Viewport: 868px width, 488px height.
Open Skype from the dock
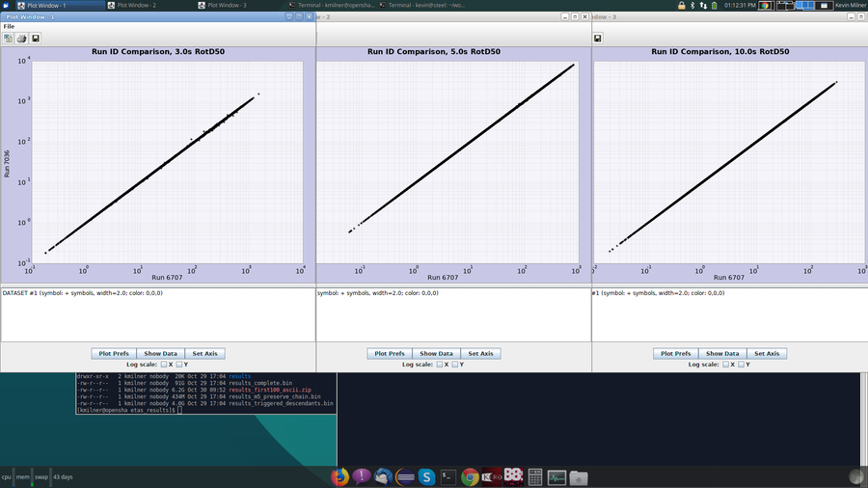425,476
